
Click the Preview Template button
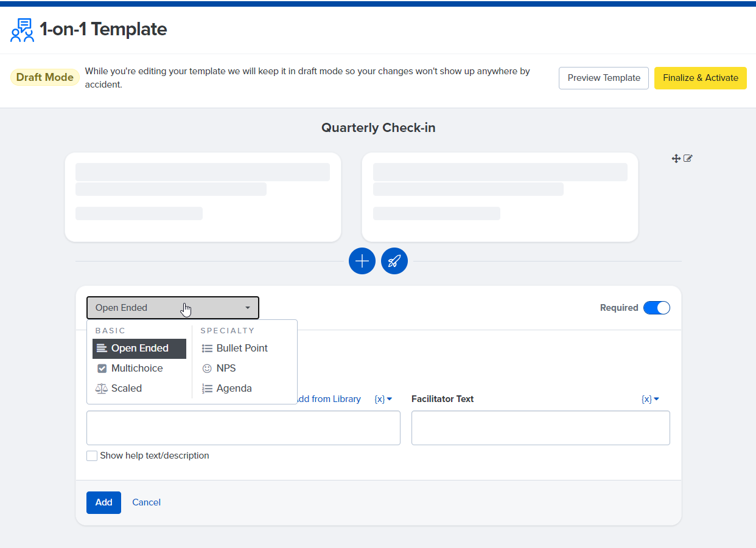coord(604,78)
